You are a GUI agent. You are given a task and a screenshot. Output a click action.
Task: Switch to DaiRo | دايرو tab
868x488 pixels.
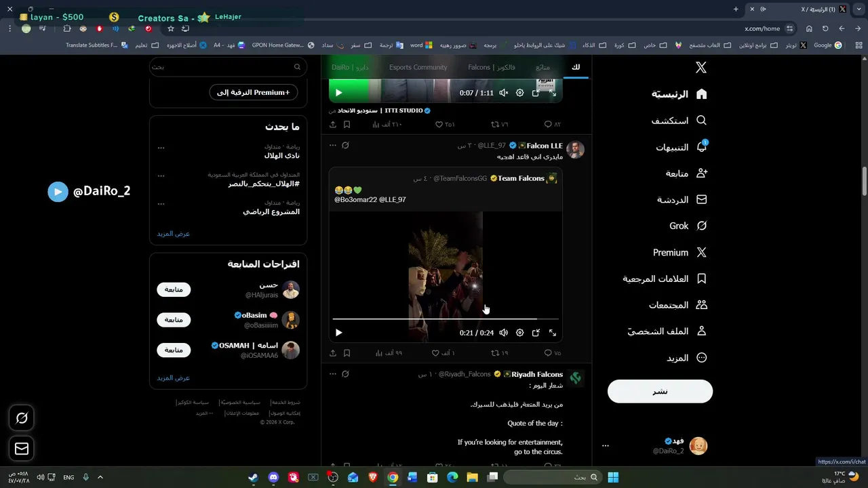click(x=350, y=67)
